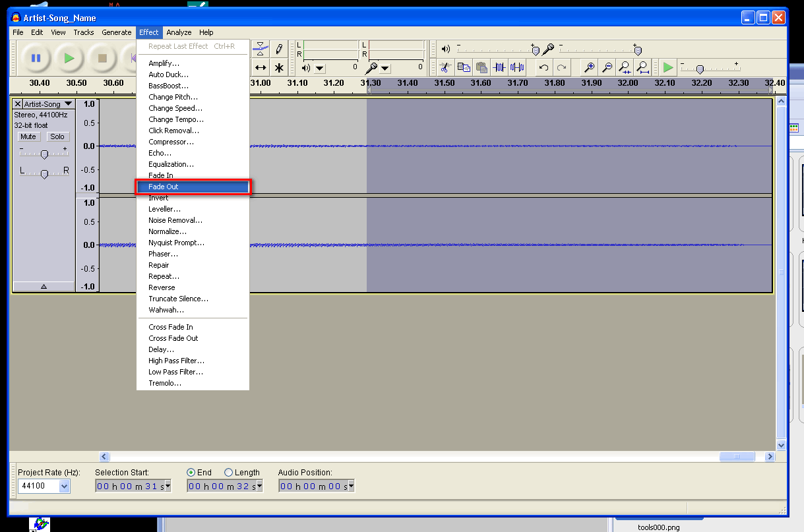Viewport: 804px width, 532px height.
Task: Click the Zoom In magnifier
Action: coord(589,67)
